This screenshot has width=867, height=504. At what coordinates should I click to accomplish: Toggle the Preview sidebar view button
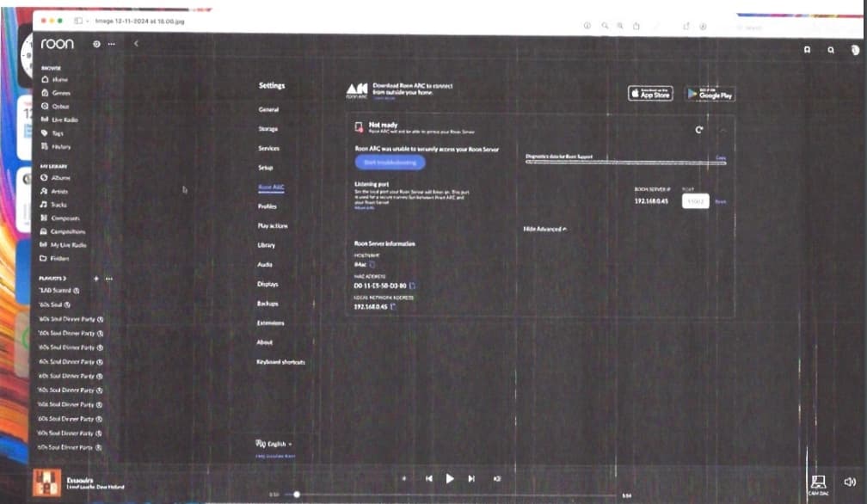(78, 21)
